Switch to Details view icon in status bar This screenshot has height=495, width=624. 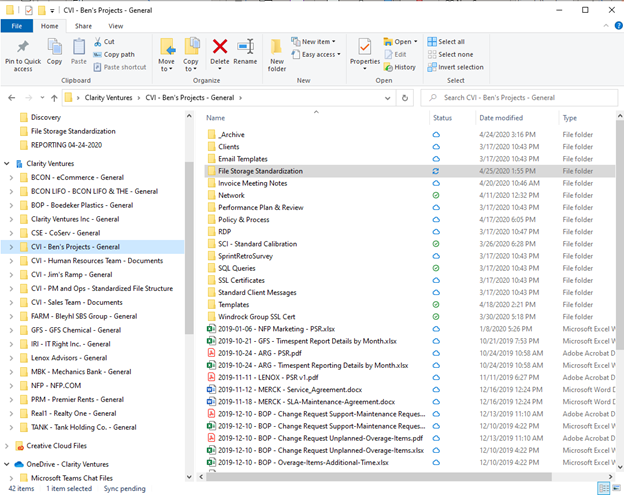[x=604, y=488]
